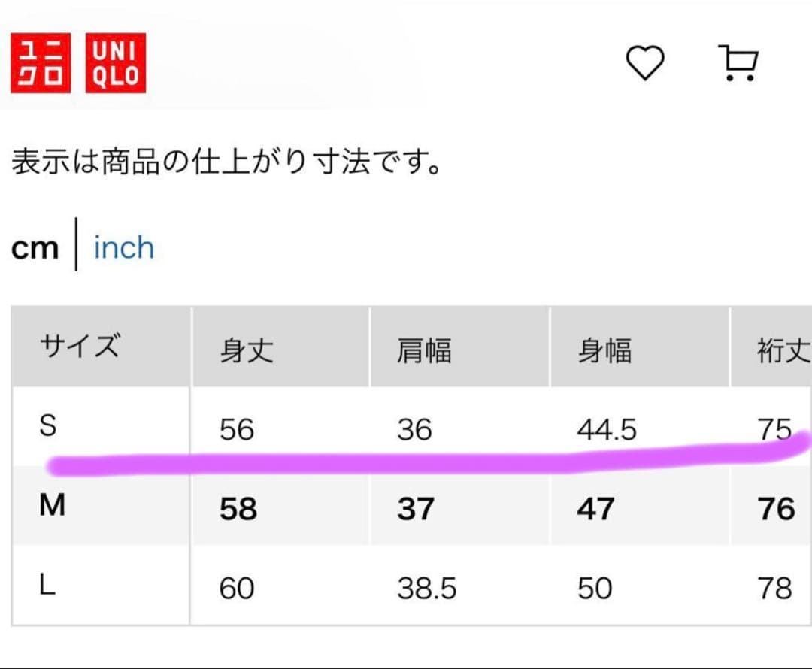Click the 47 body width value for M
The width and height of the screenshot is (812, 669).
(595, 509)
